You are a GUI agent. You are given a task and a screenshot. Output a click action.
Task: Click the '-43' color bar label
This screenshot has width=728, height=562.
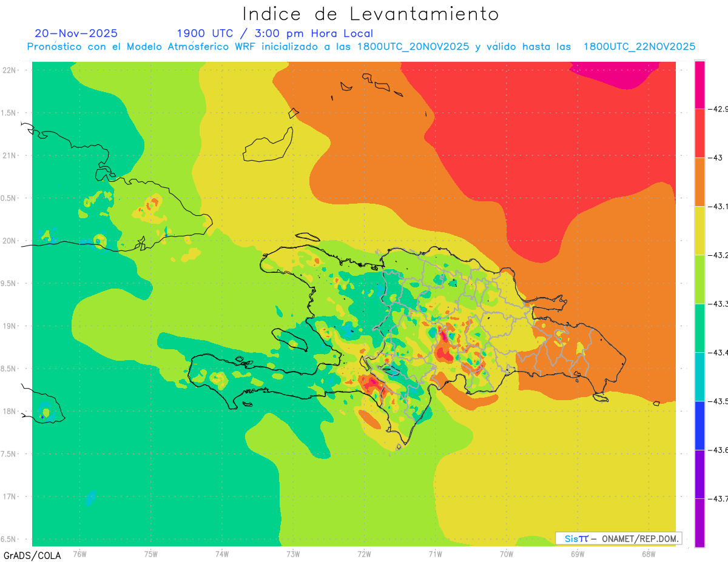(x=715, y=158)
